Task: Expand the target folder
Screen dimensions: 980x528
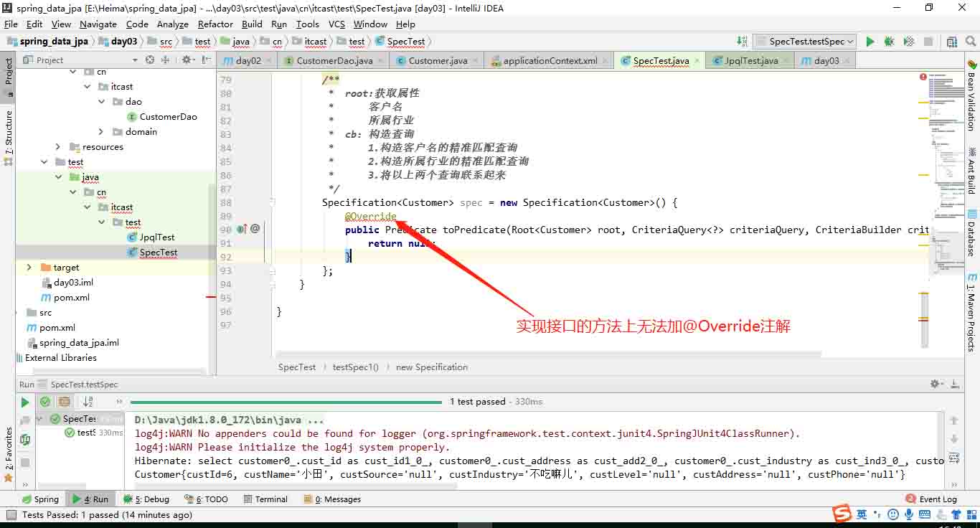Action: [x=29, y=268]
